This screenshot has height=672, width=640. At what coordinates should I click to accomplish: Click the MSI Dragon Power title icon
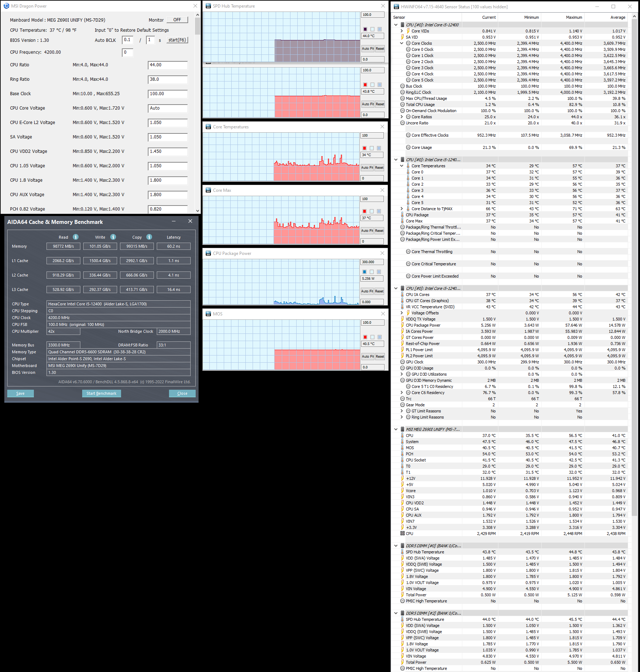[6, 6]
